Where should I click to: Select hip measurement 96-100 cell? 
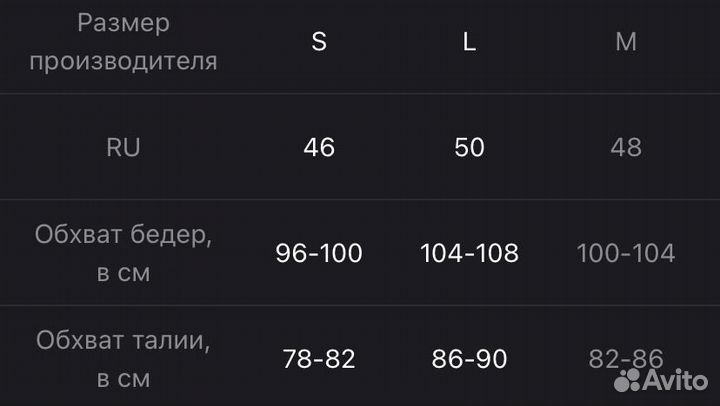tap(319, 253)
